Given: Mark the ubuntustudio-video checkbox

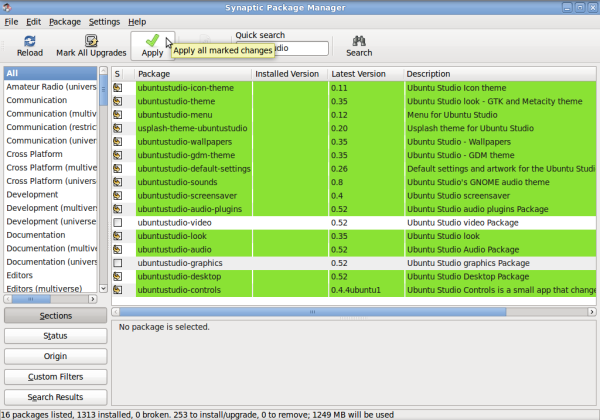Looking at the screenshot, I should click(118, 223).
